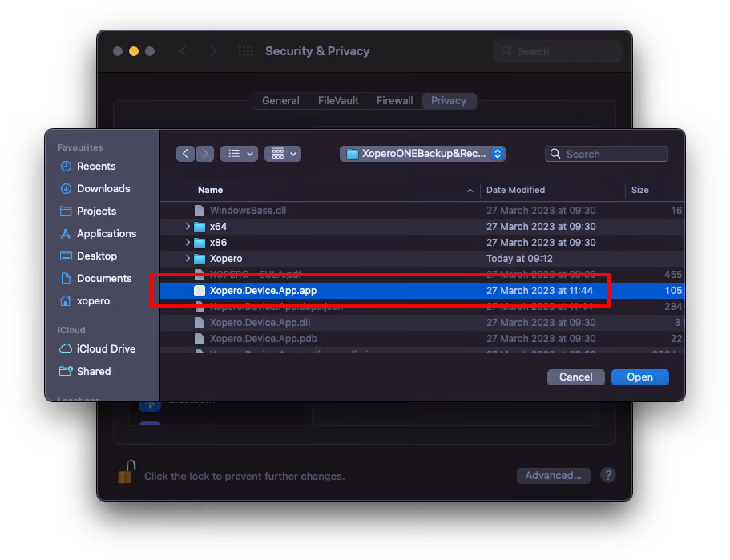Image resolution: width=730 pixels, height=560 pixels.
Task: Open Advanced... in Security & Privacy window
Action: point(553,475)
